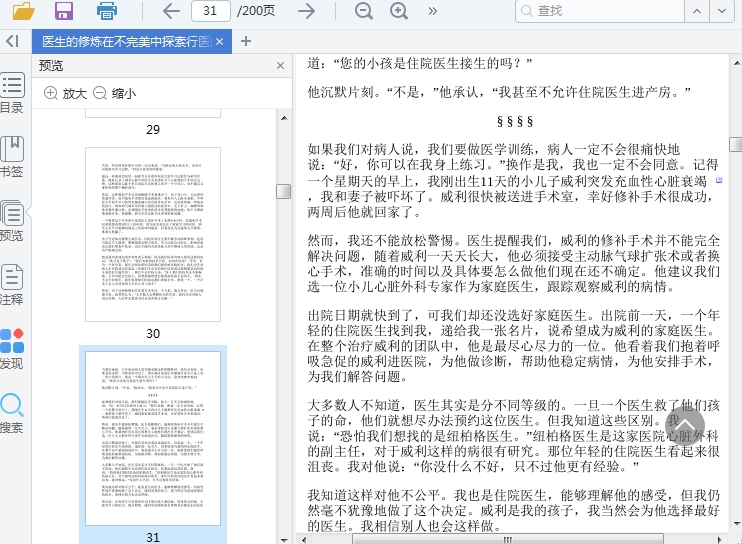Click the document vertical scrollbar handle
Viewport: 742px width, 544px height.
coord(736,144)
